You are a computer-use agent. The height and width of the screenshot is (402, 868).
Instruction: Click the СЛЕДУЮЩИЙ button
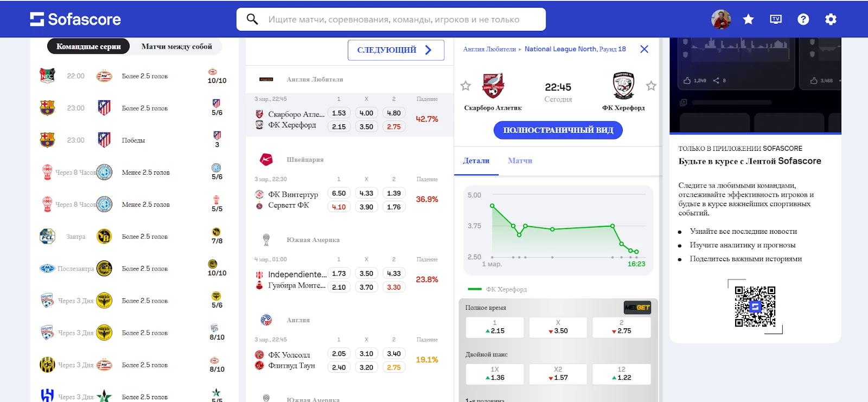pyautogui.click(x=396, y=50)
